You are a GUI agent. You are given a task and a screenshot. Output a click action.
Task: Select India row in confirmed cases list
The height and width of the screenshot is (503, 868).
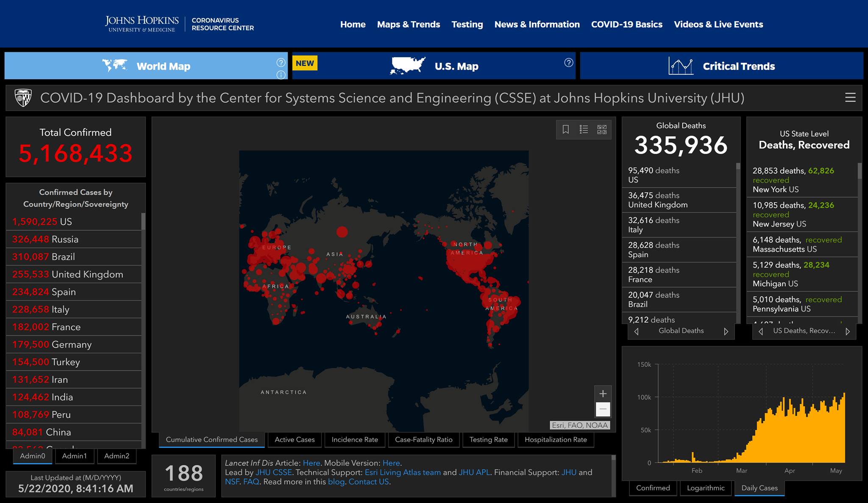[73, 397]
